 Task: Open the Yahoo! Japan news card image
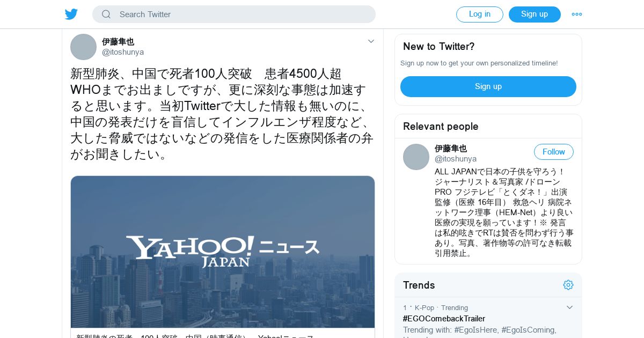223,252
